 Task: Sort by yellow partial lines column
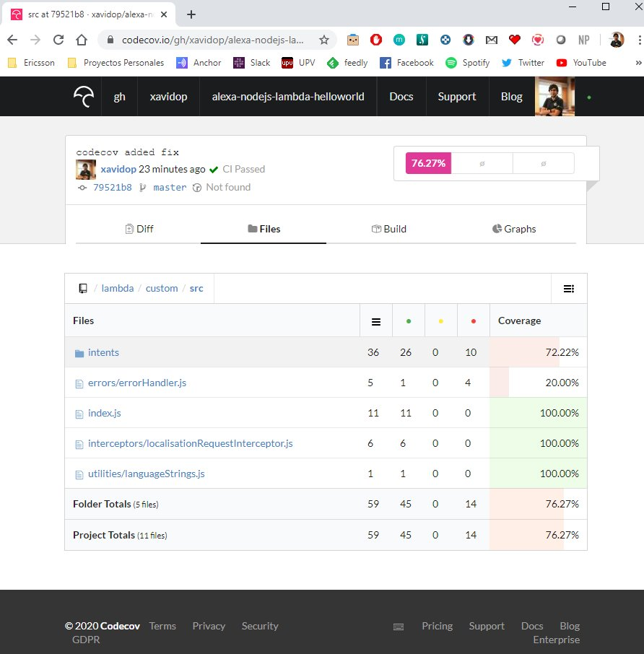pyautogui.click(x=441, y=321)
